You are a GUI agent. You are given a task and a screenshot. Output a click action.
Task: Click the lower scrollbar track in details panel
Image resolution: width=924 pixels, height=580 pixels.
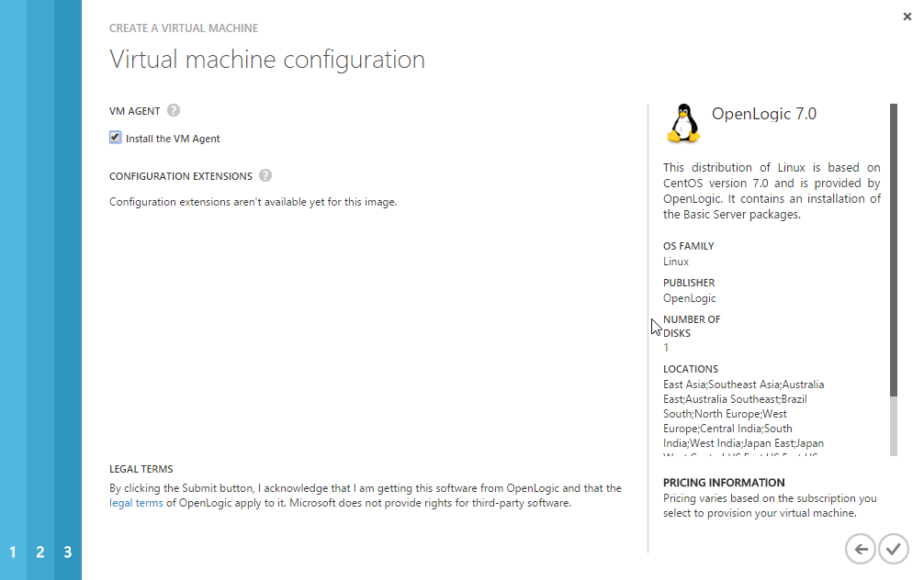click(893, 427)
